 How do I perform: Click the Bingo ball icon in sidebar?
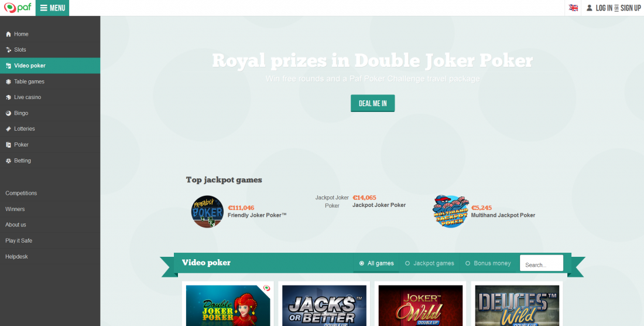(x=8, y=113)
